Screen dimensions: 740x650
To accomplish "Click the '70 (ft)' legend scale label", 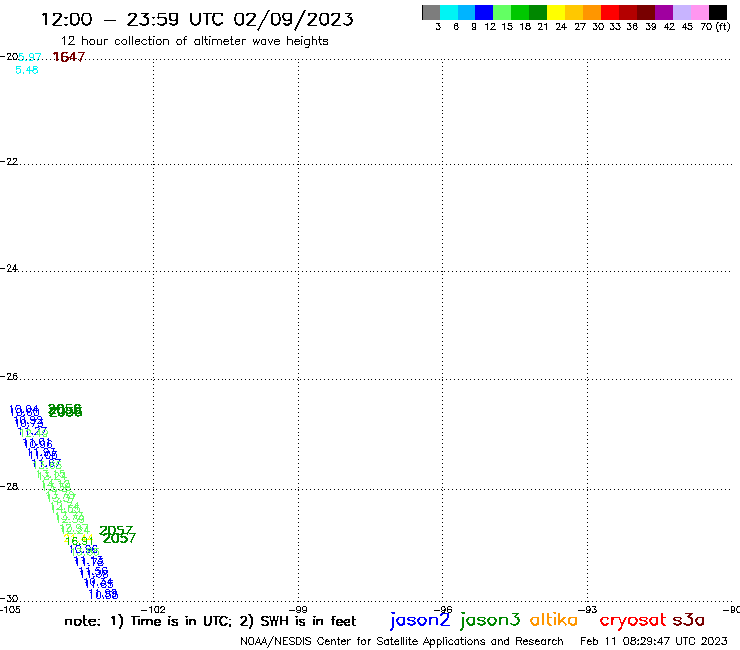I will click(x=715, y=26).
